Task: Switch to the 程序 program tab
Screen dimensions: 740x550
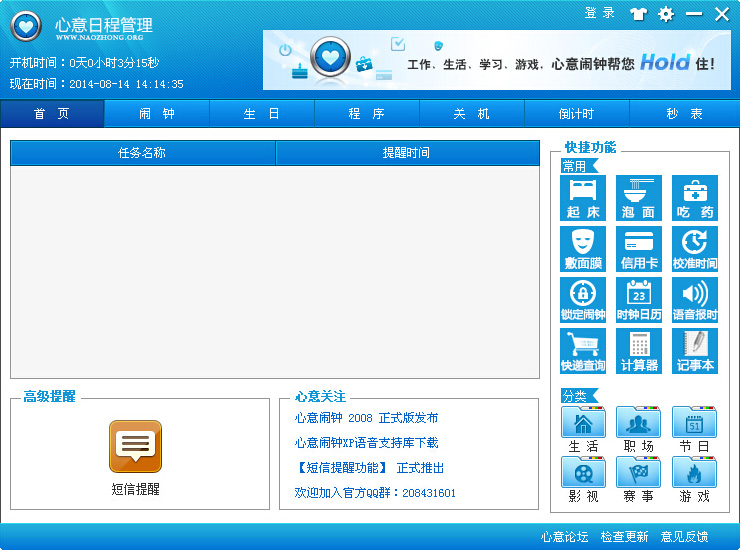Action: [367, 114]
